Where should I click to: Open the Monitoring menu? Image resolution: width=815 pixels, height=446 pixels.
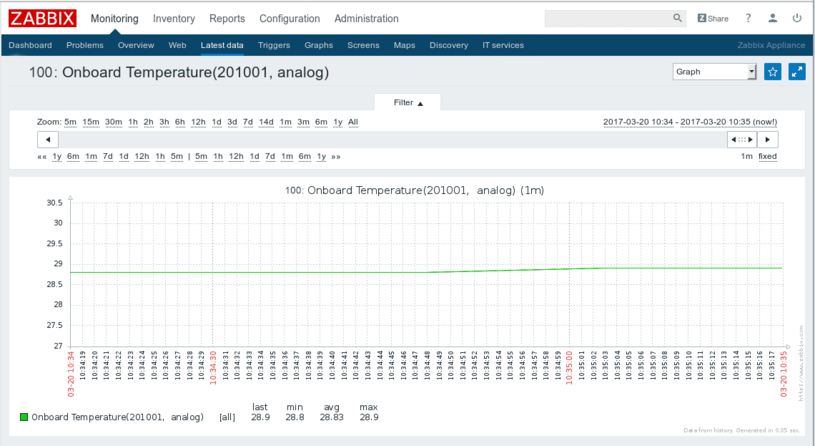tap(114, 19)
